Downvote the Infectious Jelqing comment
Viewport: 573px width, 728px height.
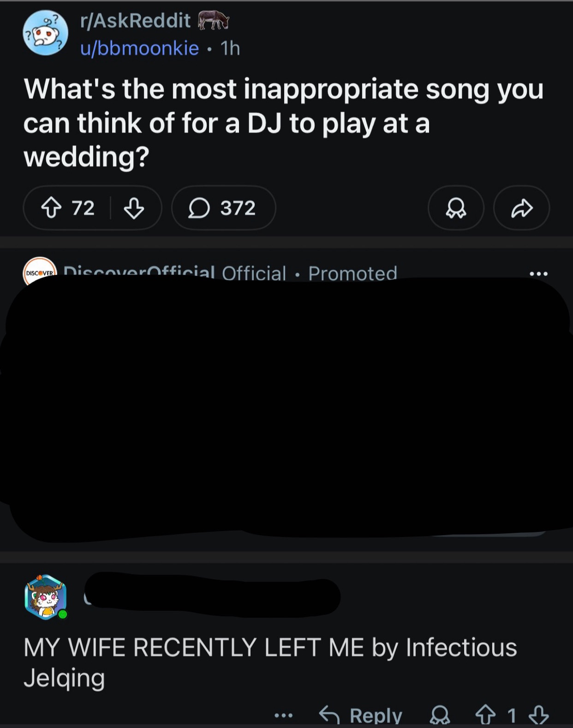[x=538, y=716]
